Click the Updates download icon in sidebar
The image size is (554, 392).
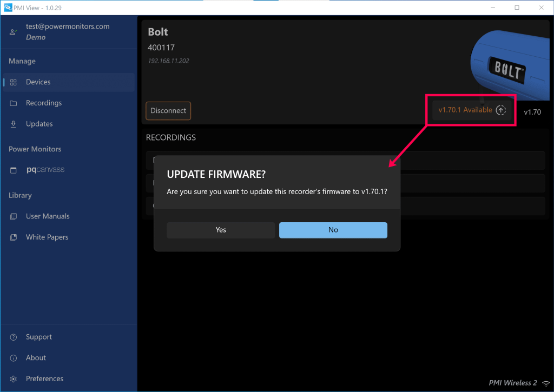13,123
